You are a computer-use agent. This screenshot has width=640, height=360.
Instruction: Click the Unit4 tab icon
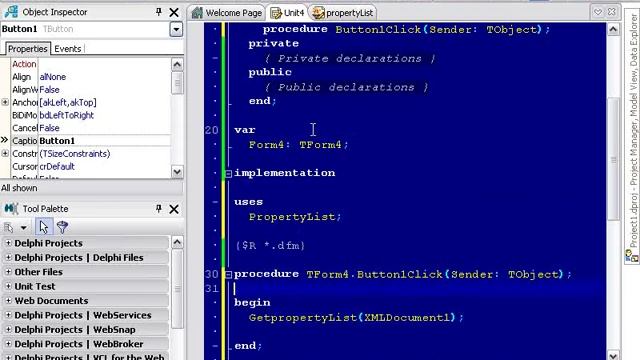point(276,13)
